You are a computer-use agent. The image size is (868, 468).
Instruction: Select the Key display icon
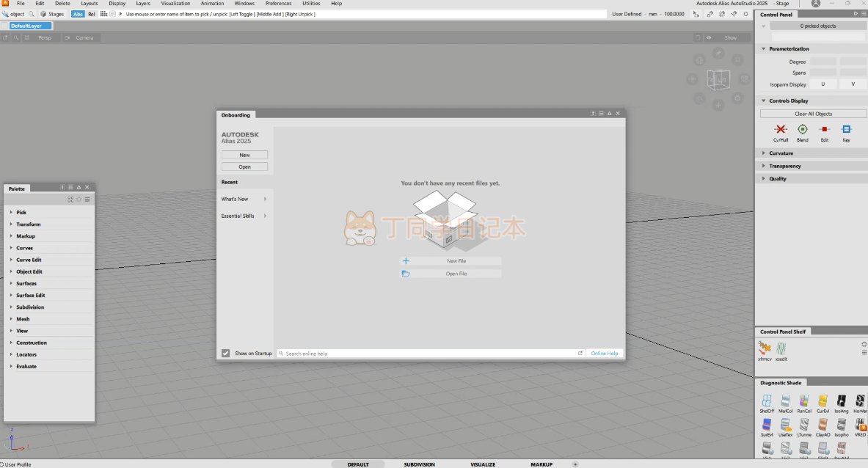pyautogui.click(x=846, y=130)
